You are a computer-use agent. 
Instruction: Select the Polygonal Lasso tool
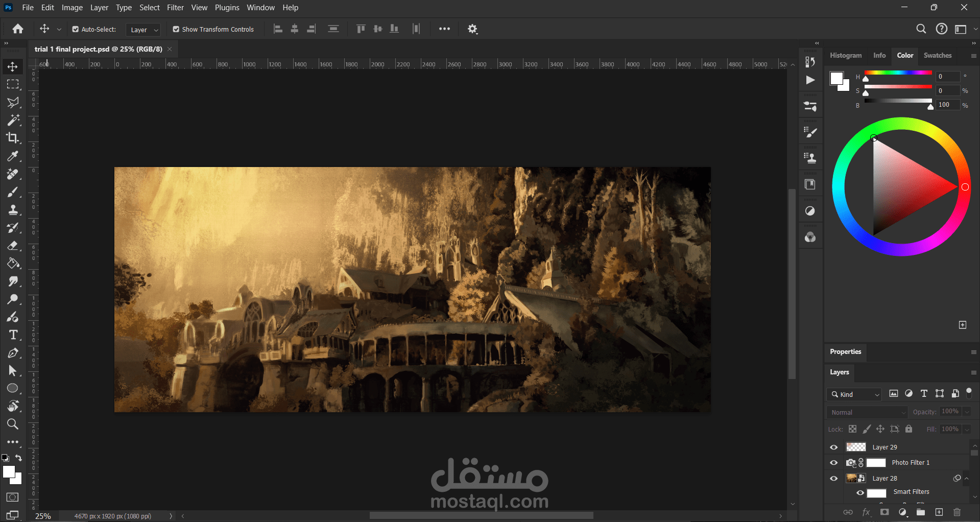point(13,102)
